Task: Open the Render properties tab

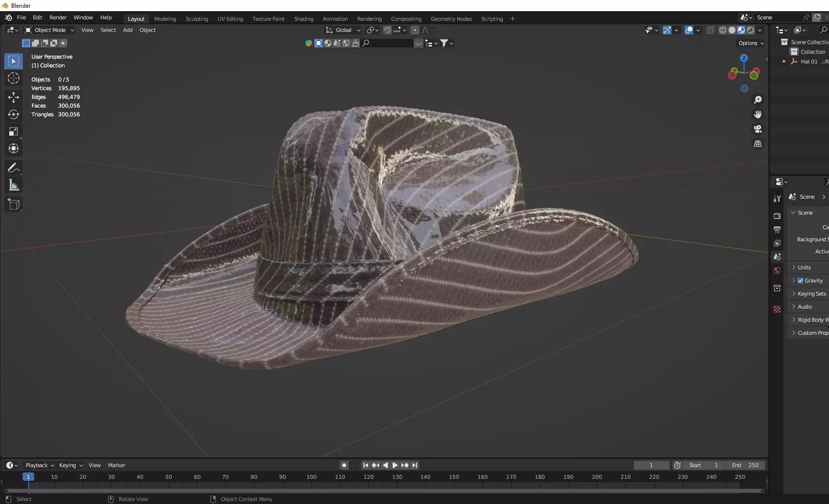Action: (777, 216)
